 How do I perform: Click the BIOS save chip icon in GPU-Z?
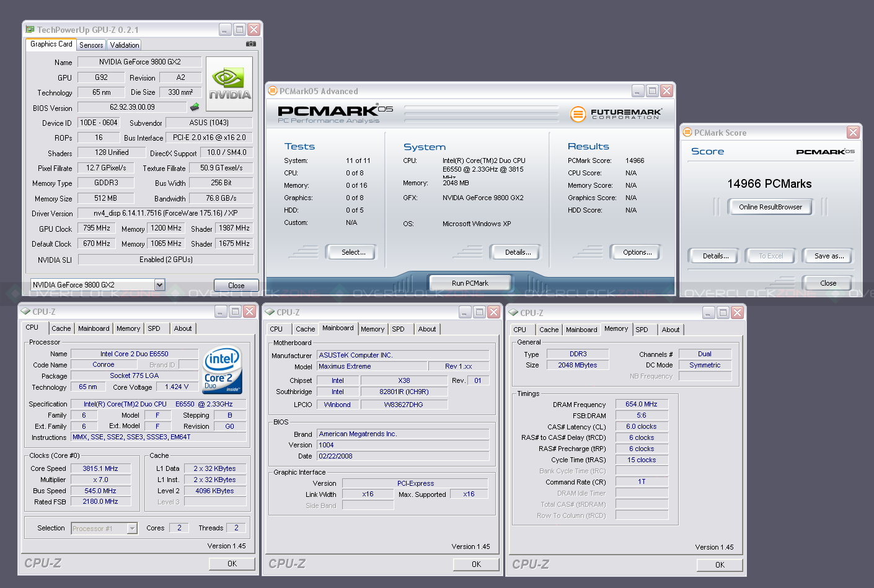coord(195,107)
